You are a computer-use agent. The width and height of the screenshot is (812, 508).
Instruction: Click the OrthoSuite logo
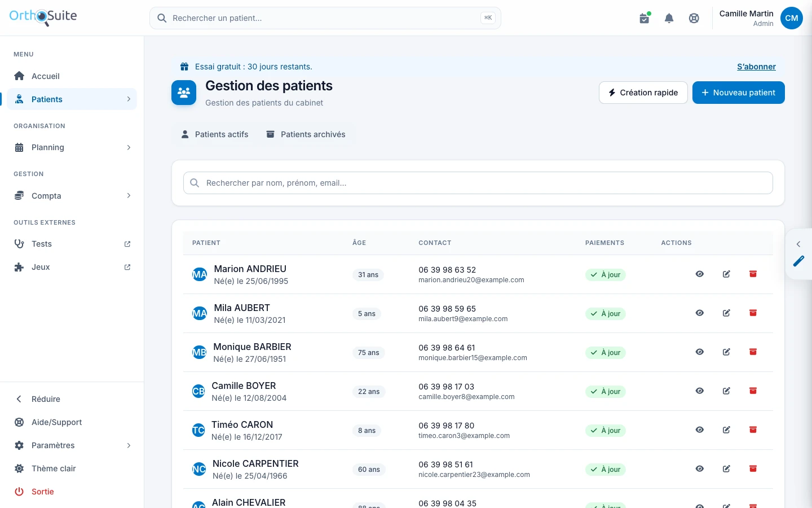[43, 17]
